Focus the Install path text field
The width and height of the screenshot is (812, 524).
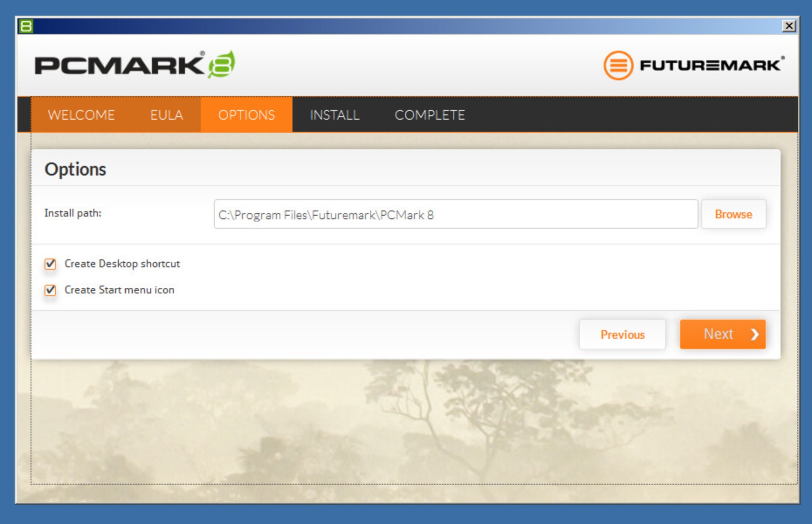pos(455,214)
